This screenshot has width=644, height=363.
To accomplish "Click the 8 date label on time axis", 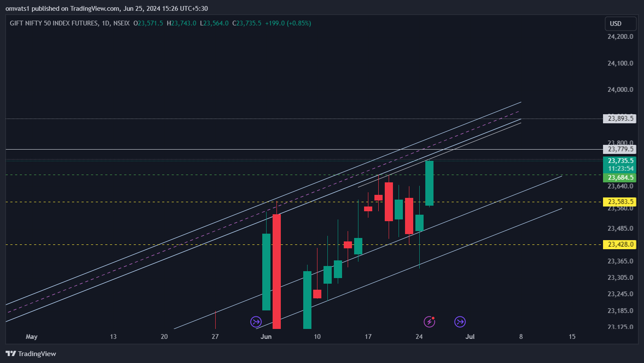I will click(x=521, y=337).
